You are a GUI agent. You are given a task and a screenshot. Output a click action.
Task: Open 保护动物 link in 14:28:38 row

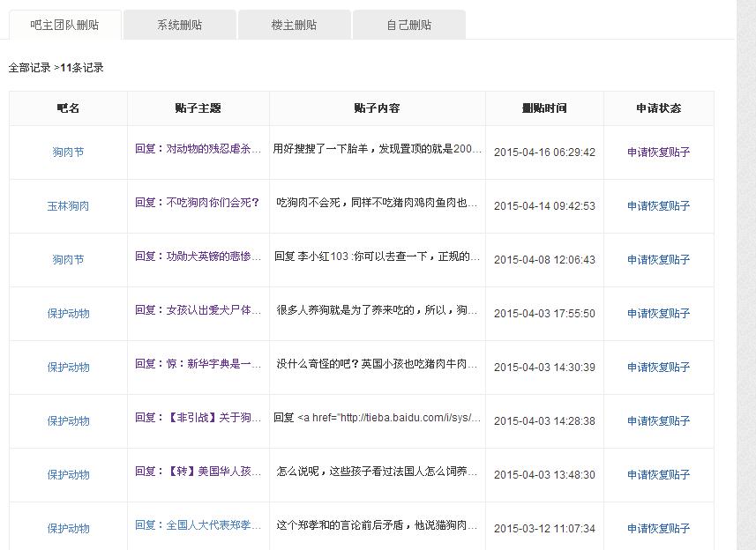point(68,421)
